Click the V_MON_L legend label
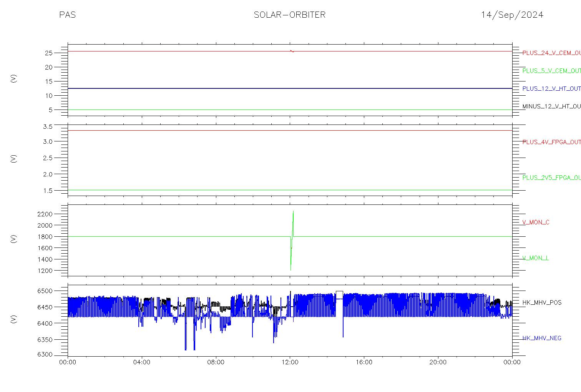 pyautogui.click(x=535, y=258)
